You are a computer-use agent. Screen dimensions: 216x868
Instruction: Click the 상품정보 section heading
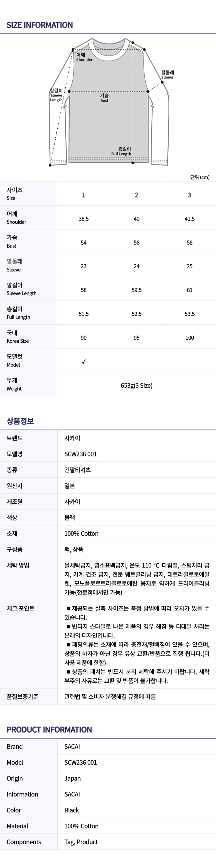[20, 421]
